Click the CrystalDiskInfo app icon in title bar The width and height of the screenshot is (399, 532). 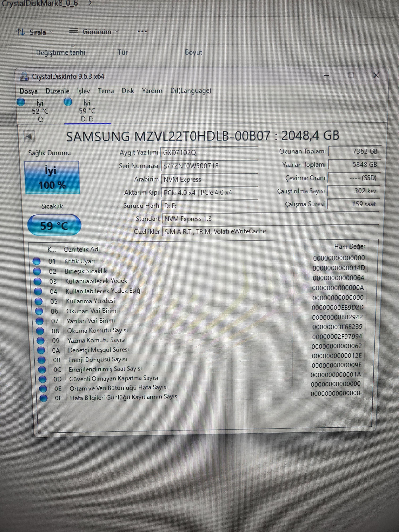click(24, 76)
